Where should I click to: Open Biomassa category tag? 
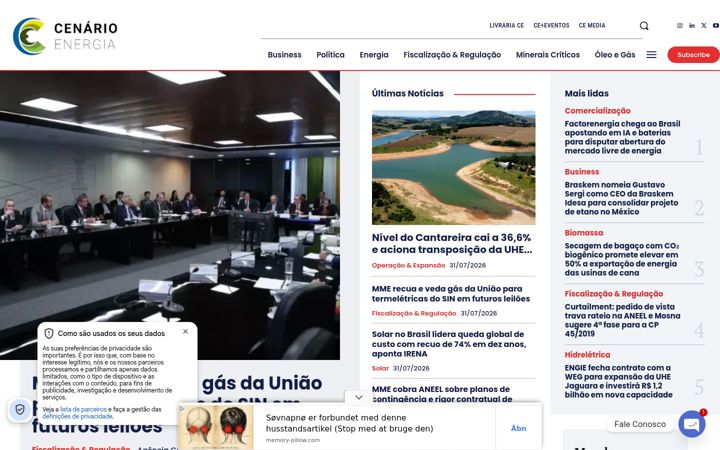pos(584,233)
